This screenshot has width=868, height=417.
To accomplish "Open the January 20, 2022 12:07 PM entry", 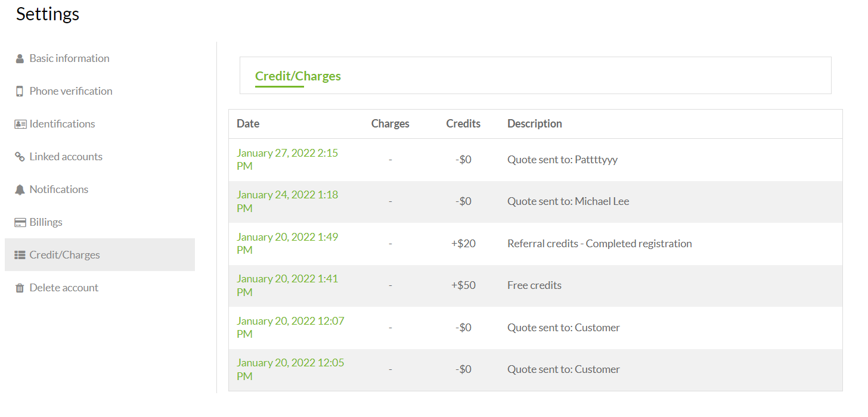I will coord(290,327).
